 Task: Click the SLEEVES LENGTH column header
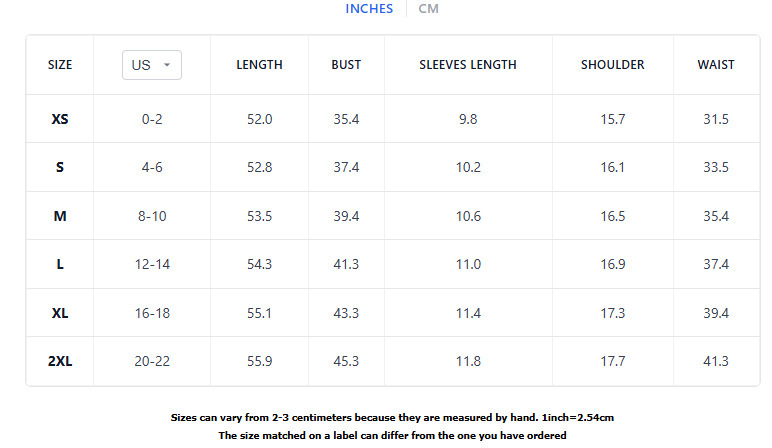(468, 65)
